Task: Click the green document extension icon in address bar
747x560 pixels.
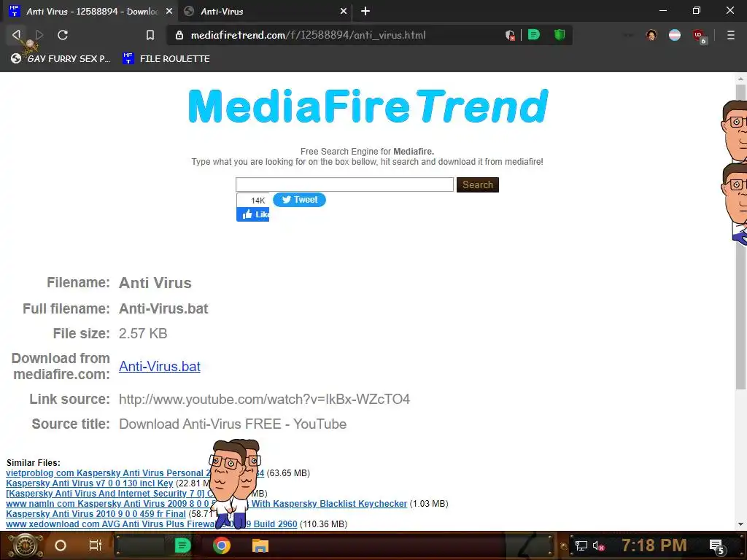Action: 534,35
